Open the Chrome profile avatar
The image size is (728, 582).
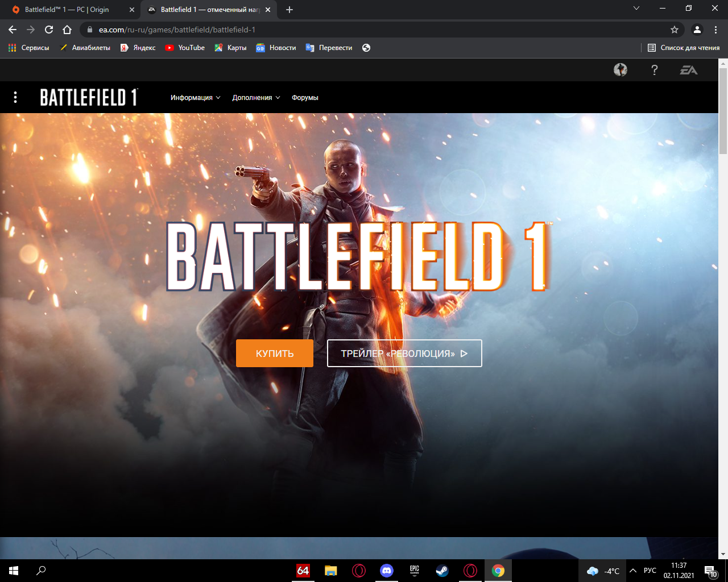coord(697,30)
